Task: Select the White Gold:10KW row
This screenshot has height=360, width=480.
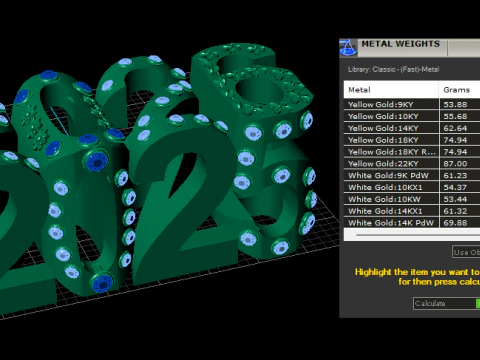Action: pyautogui.click(x=412, y=199)
